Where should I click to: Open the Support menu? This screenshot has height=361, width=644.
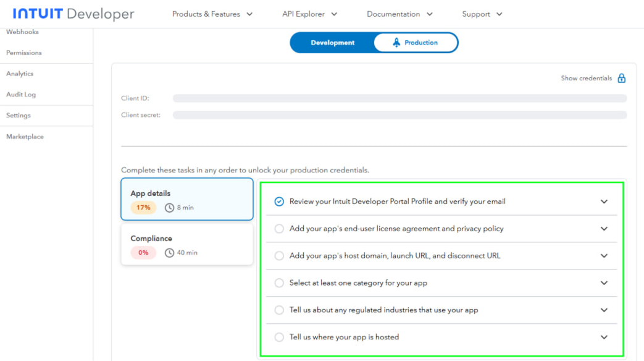click(x=482, y=14)
